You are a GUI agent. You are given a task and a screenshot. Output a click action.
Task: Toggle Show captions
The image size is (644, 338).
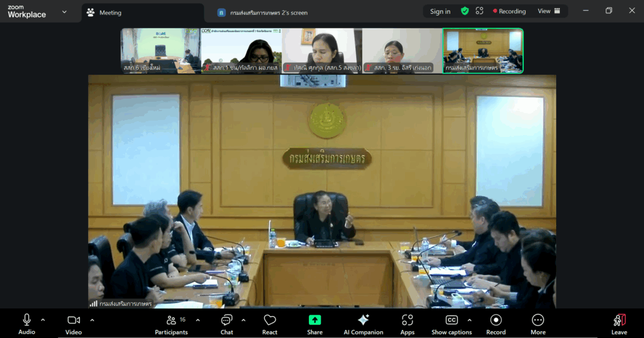coord(451,324)
